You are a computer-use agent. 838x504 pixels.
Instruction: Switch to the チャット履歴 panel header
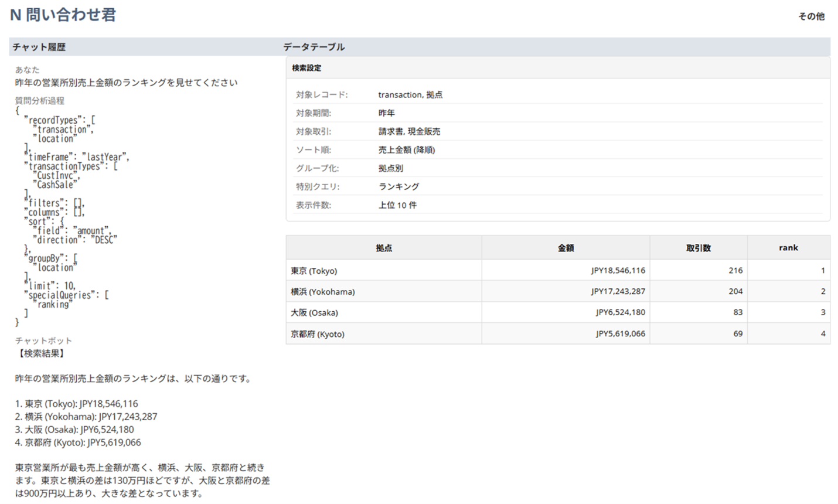[39, 47]
